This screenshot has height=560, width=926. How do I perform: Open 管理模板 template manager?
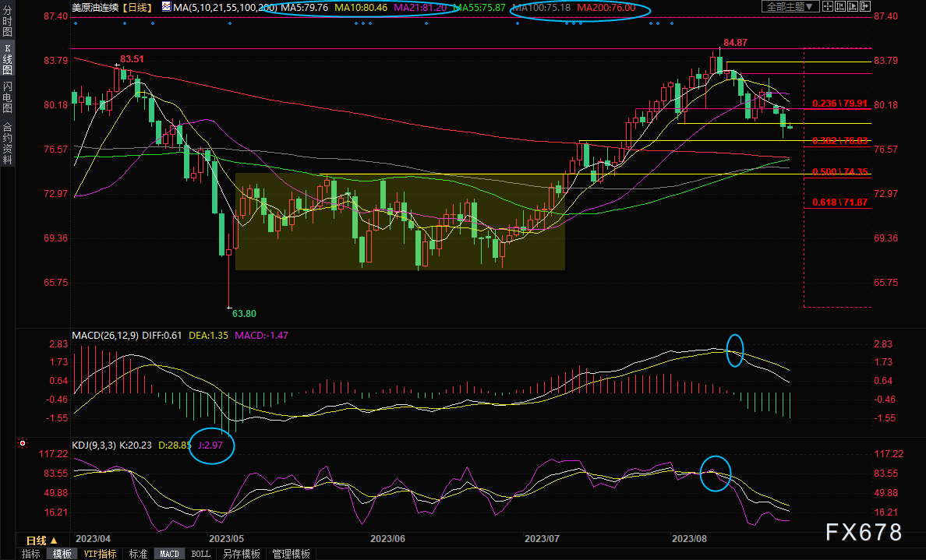(292, 554)
